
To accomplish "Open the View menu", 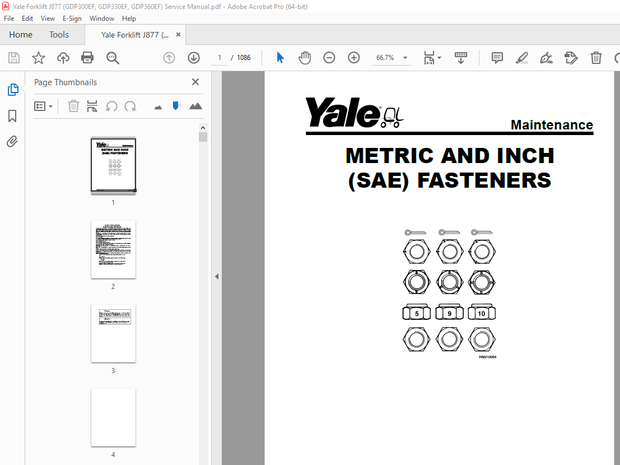I will pos(47,19).
